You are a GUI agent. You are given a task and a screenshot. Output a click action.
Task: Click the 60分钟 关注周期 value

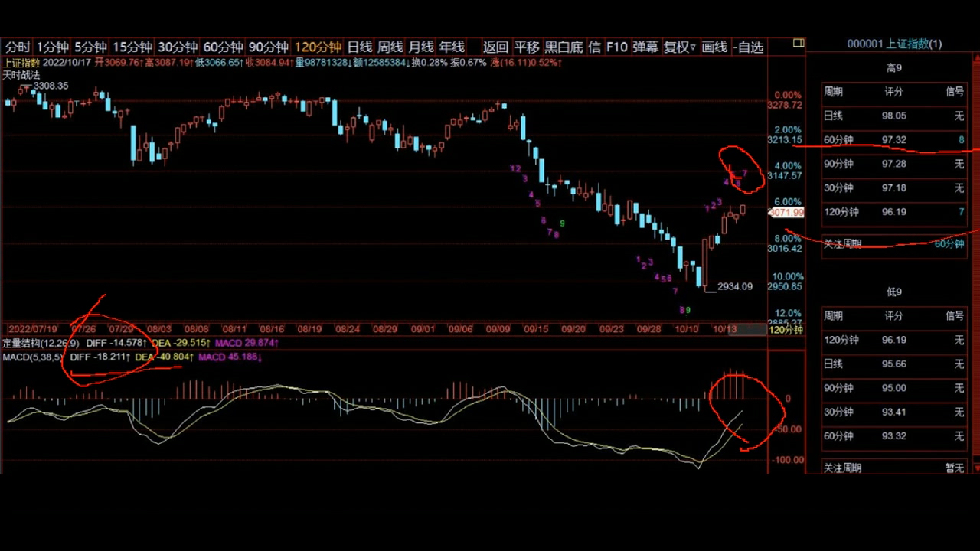pyautogui.click(x=949, y=244)
